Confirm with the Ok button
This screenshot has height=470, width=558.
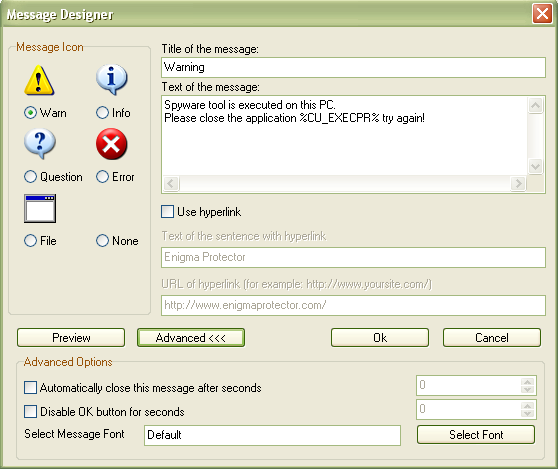click(x=380, y=338)
